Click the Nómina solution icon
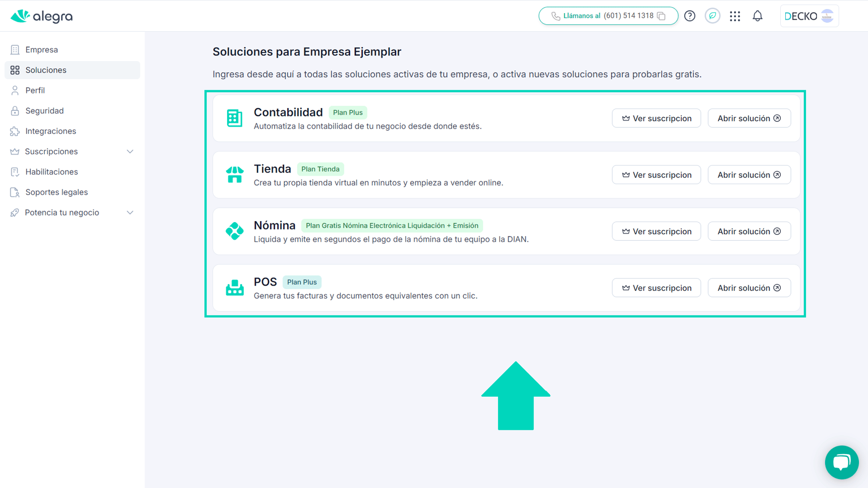 tap(235, 231)
